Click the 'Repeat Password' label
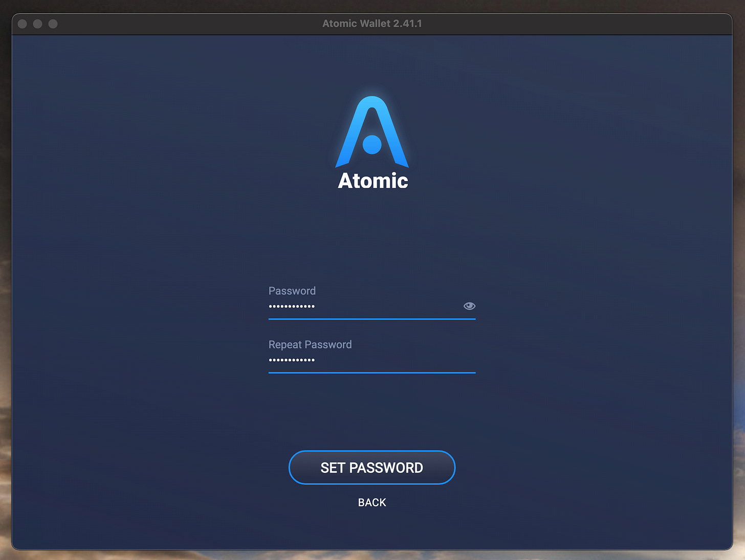The image size is (745, 560). click(310, 344)
